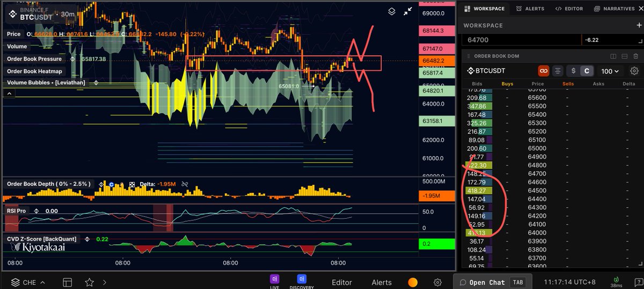Click the checkered icon beside Order Book Depth

[x=132, y=184]
